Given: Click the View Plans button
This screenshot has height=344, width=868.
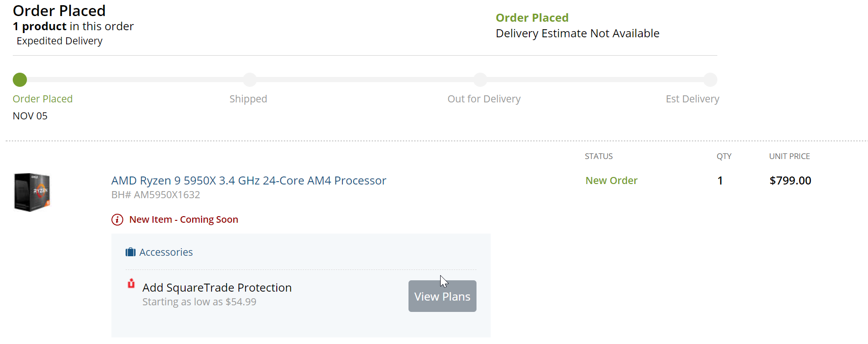Looking at the screenshot, I should coord(442,296).
